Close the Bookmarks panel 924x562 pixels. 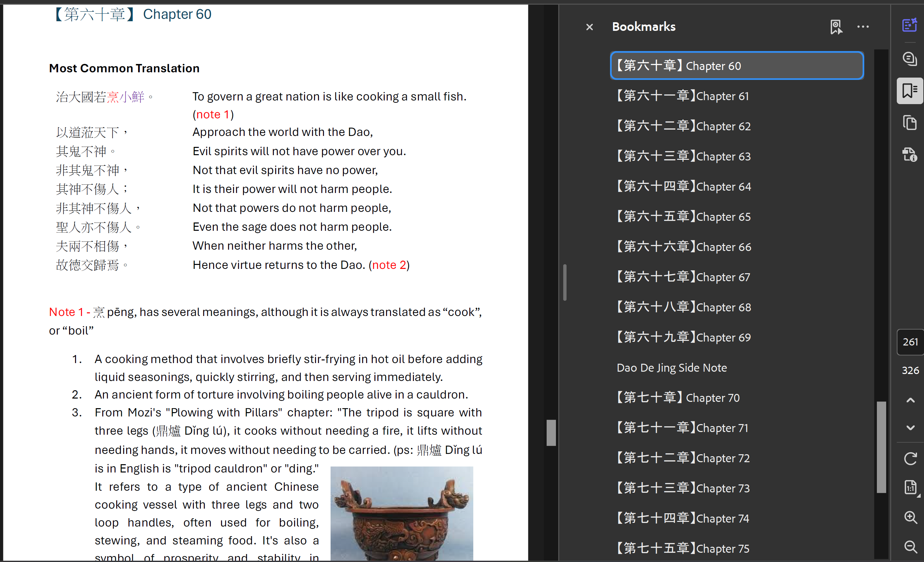tap(589, 27)
